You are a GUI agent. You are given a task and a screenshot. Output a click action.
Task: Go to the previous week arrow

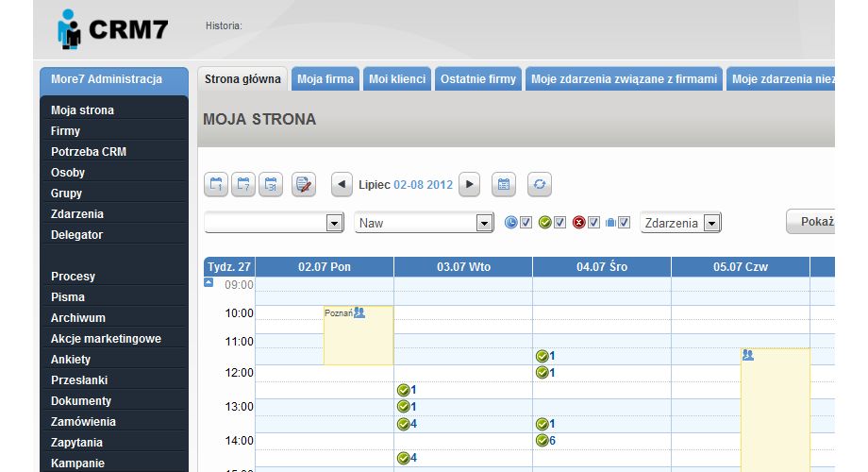342,184
